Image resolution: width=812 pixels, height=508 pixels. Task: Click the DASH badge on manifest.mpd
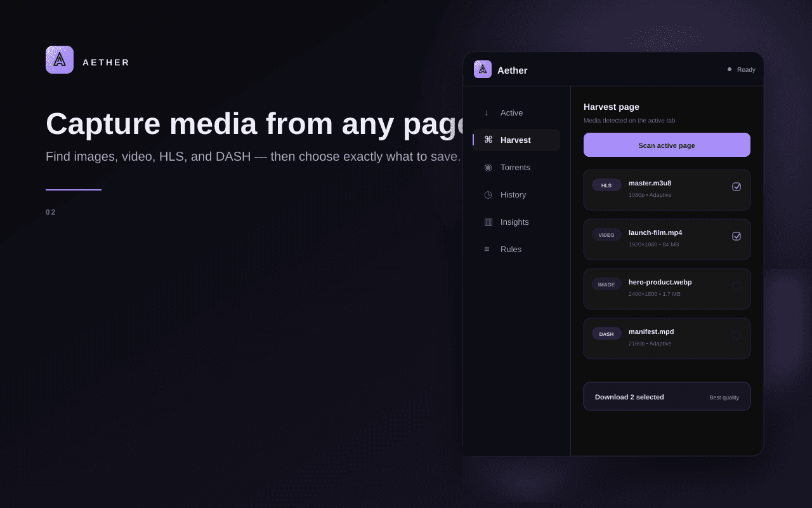[606, 334]
